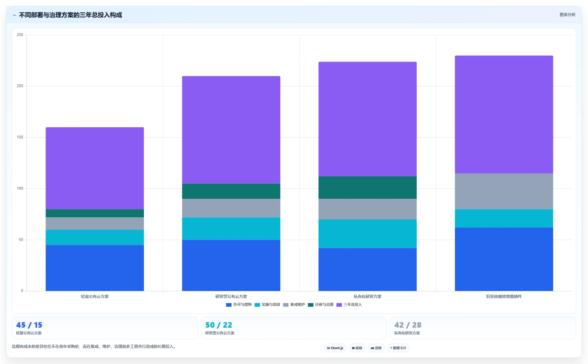The image size is (588, 364).
Task: Click the 0 y-axis tick label
Action: click(22, 291)
